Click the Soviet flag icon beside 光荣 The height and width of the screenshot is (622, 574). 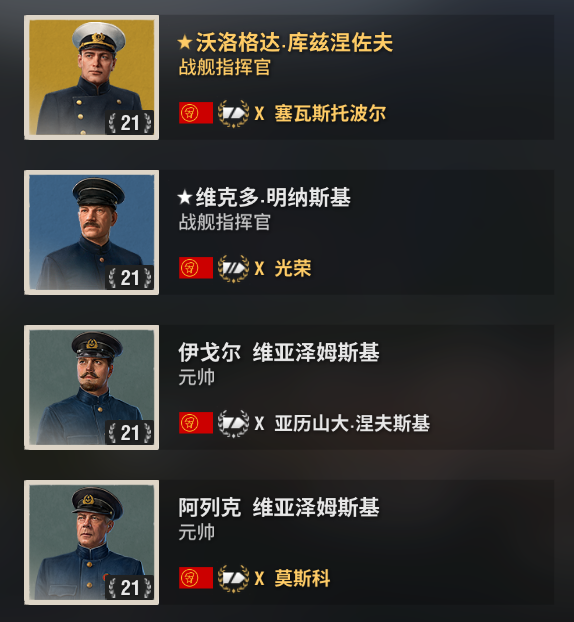point(196,268)
